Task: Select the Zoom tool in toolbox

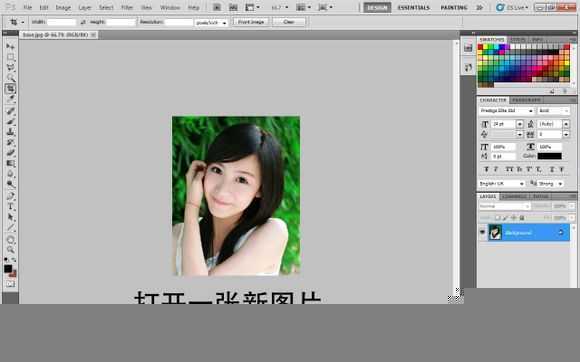Action: point(10,250)
